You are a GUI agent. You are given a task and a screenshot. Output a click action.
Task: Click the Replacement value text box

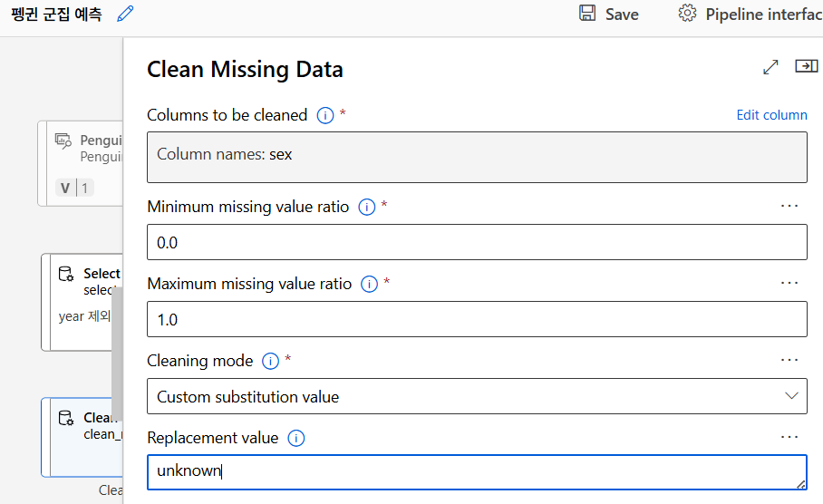[477, 471]
